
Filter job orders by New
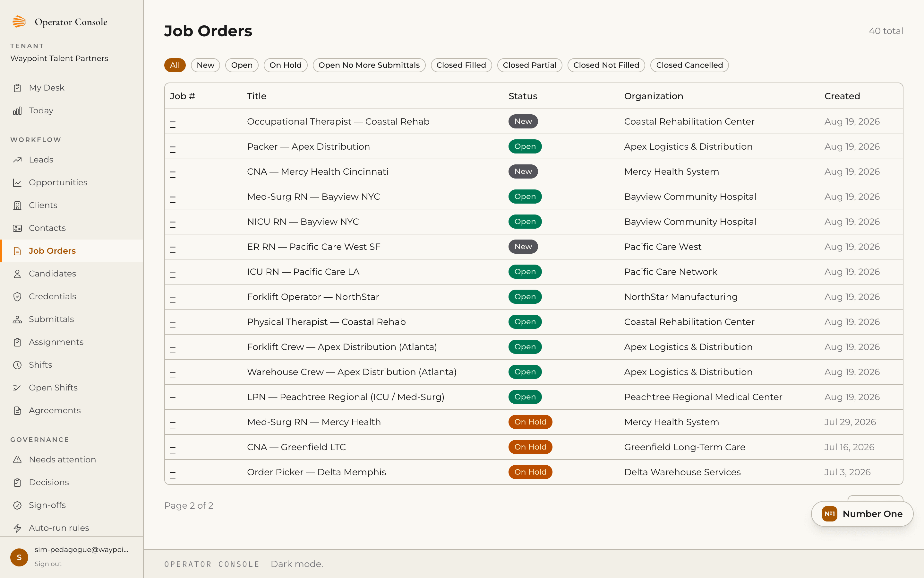coord(205,65)
